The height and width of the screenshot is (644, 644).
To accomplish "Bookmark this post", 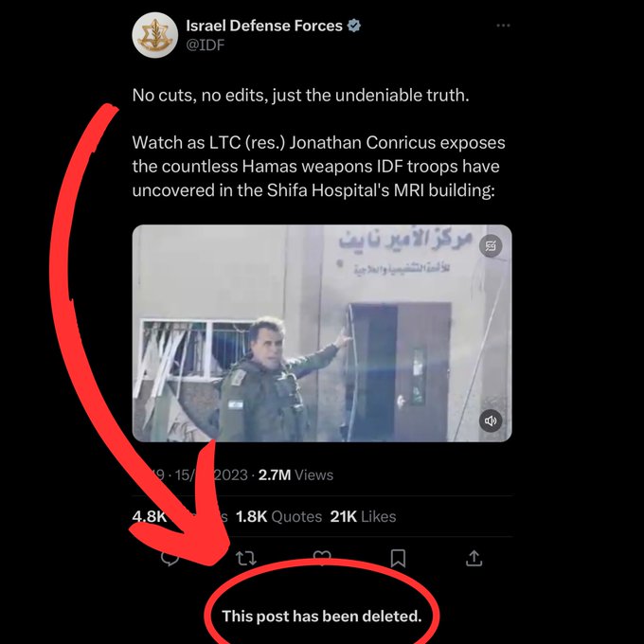I will tap(398, 558).
